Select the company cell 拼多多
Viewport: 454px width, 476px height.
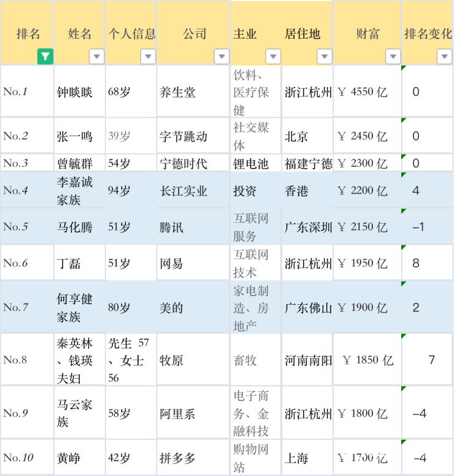coord(193,457)
